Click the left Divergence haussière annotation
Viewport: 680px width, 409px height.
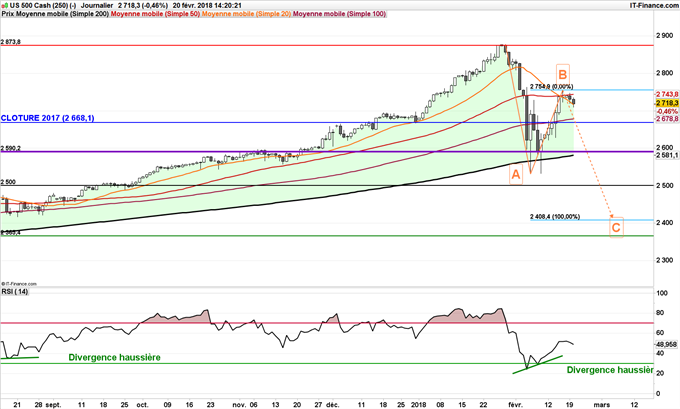[114, 357]
